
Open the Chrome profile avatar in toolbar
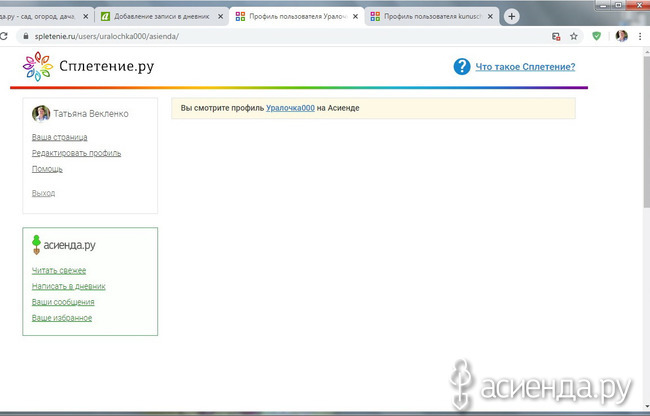tap(621, 35)
